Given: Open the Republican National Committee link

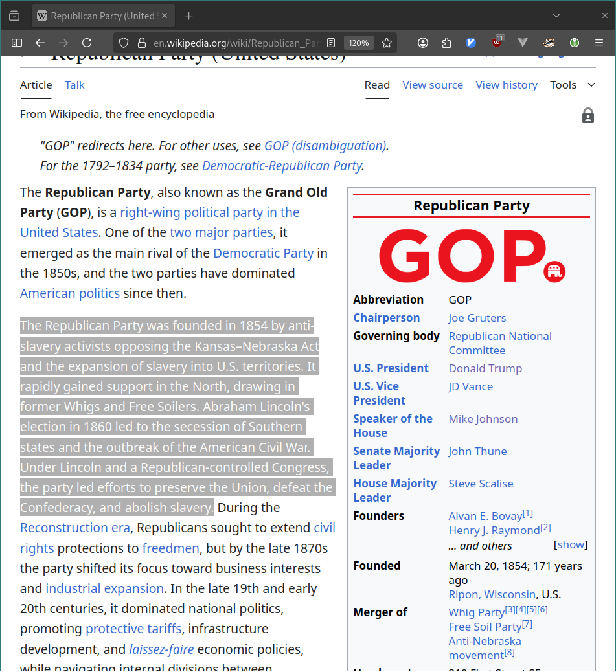Looking at the screenshot, I should click(500, 343).
